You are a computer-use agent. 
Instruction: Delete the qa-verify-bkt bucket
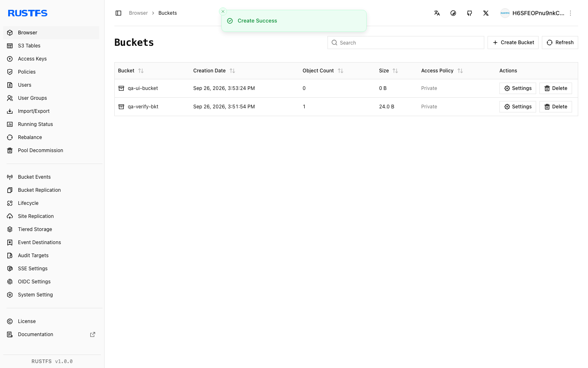(556, 107)
